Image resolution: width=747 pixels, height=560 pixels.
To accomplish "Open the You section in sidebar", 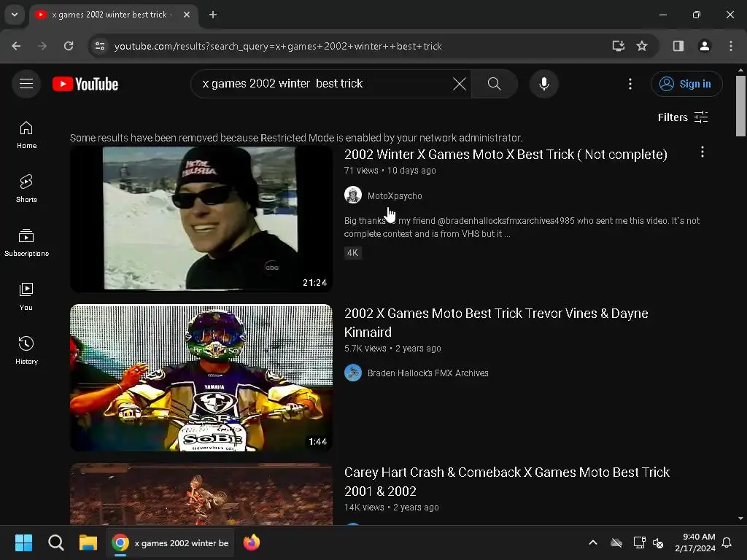I will [x=26, y=297].
